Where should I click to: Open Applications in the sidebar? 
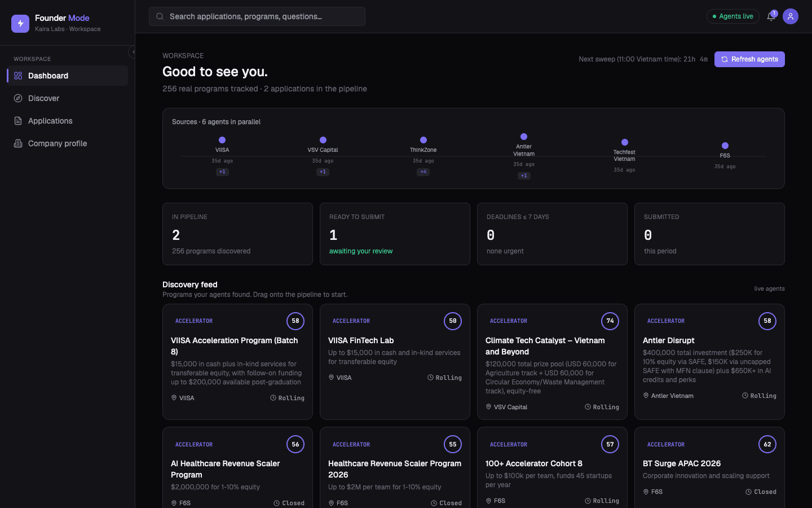68,121
